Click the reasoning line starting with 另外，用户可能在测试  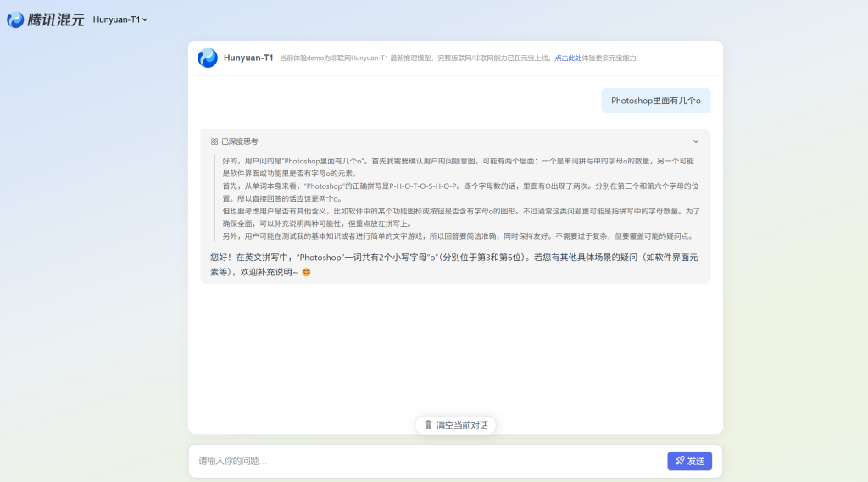458,236
